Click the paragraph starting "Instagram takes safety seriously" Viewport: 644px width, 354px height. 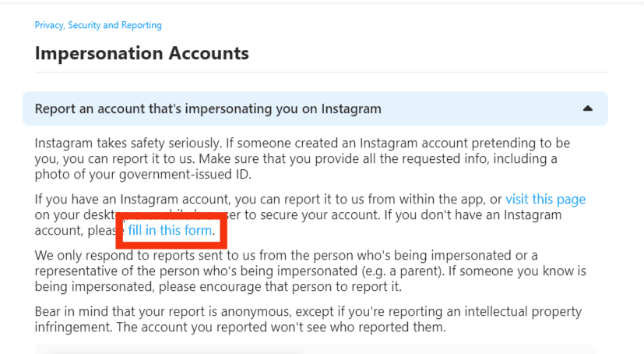(302, 159)
